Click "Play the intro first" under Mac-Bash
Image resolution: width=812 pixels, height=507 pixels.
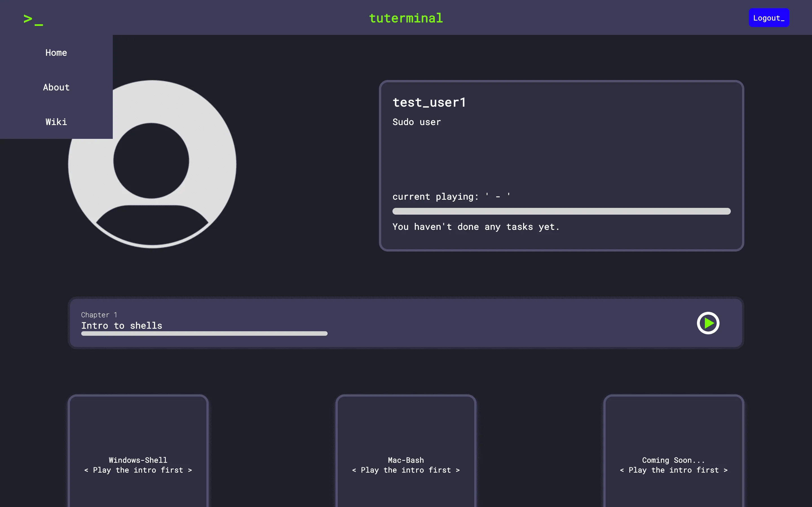click(406, 470)
